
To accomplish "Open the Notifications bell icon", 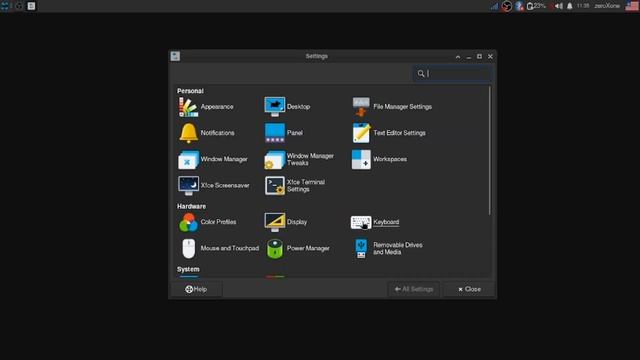I will [x=188, y=133].
